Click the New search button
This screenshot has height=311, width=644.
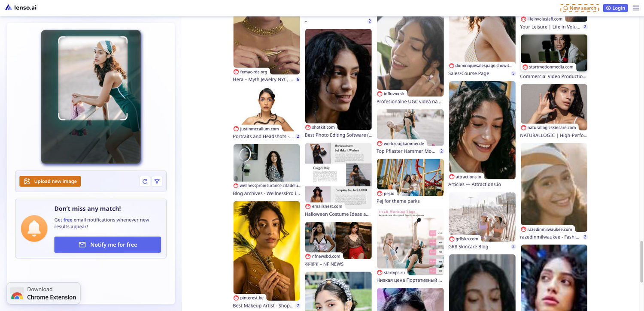coord(580,8)
